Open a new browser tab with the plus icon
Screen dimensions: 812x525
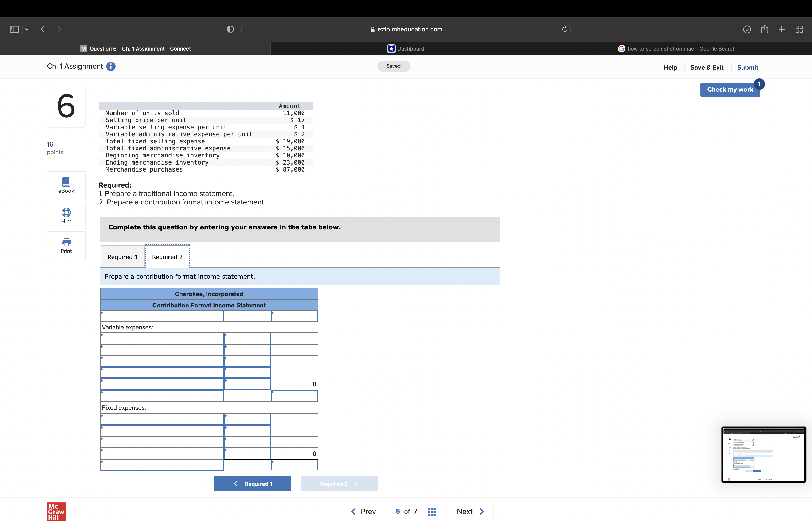pos(781,29)
